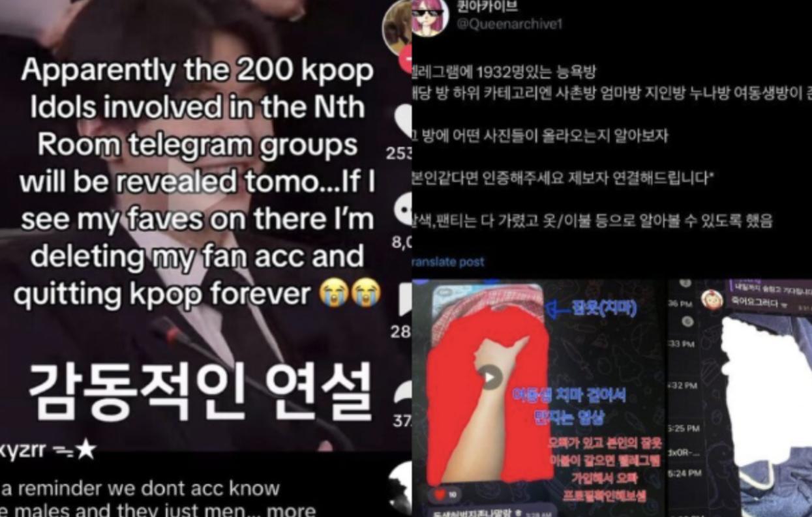Image resolution: width=812 pixels, height=517 pixels.
Task: Play the video in the red-covered image
Action: pyautogui.click(x=490, y=377)
